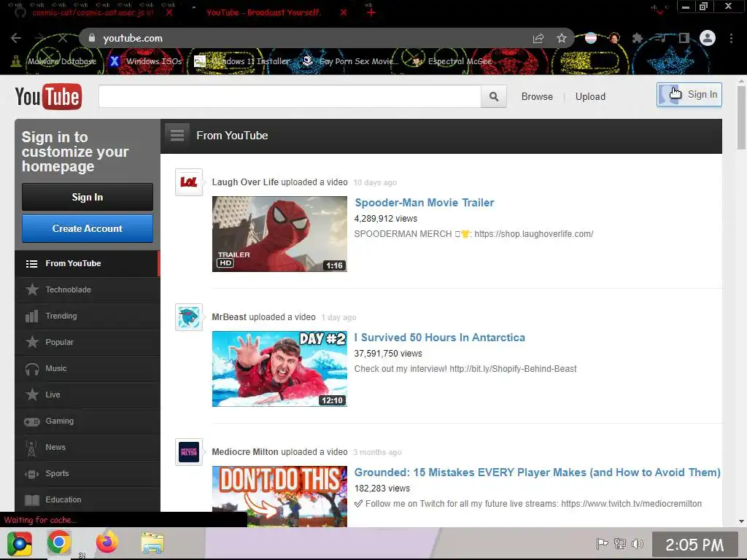Open volume control in system tray
Viewport: 747px width, 560px height.
[638, 543]
